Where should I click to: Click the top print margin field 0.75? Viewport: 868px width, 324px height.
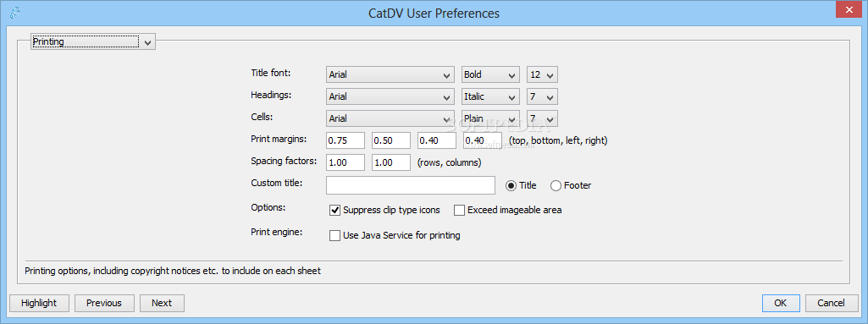coord(346,140)
